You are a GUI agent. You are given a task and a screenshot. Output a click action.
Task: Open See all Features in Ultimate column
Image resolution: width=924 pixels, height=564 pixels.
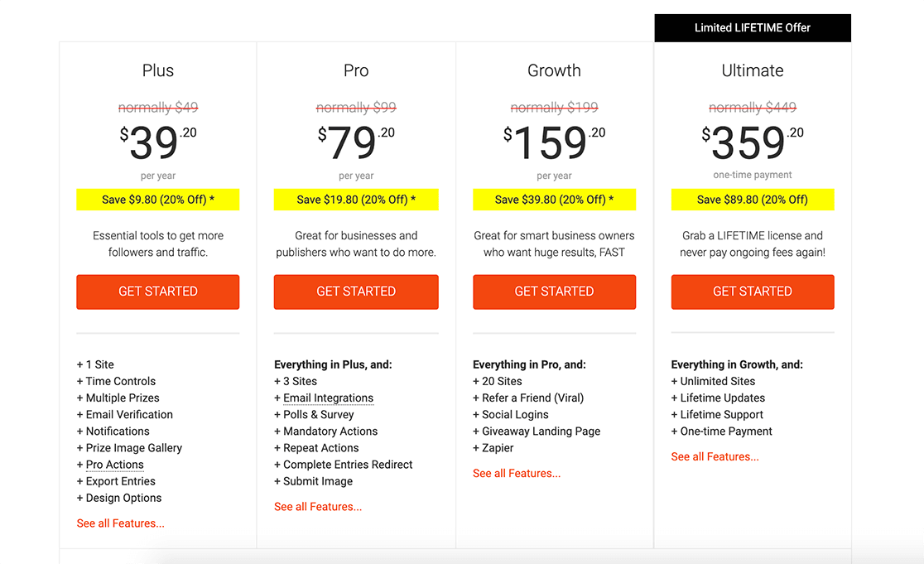715,457
